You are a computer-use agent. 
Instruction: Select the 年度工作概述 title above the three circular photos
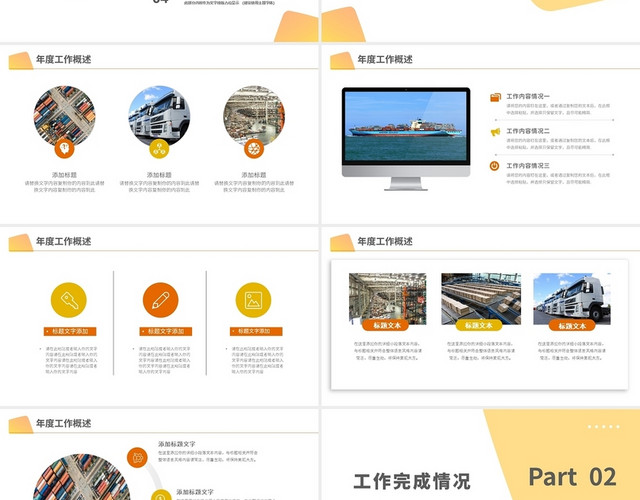[x=63, y=60]
